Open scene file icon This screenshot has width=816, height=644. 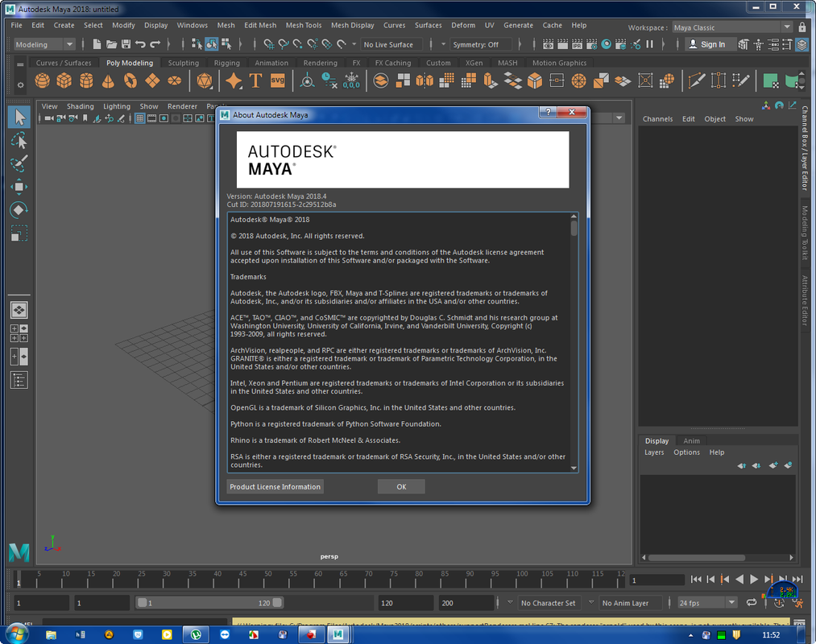click(x=111, y=44)
